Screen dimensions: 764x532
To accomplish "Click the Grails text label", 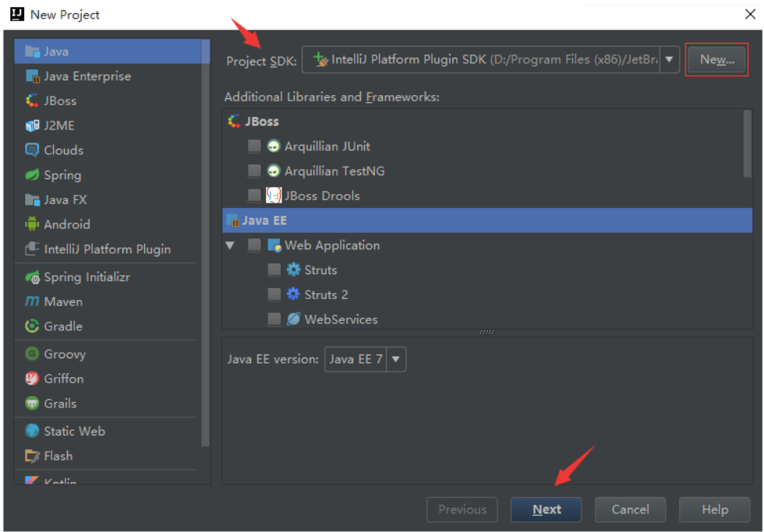I will [60, 403].
